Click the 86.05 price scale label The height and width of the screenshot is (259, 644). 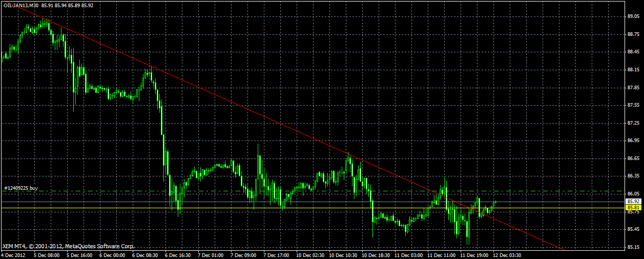(x=633, y=194)
